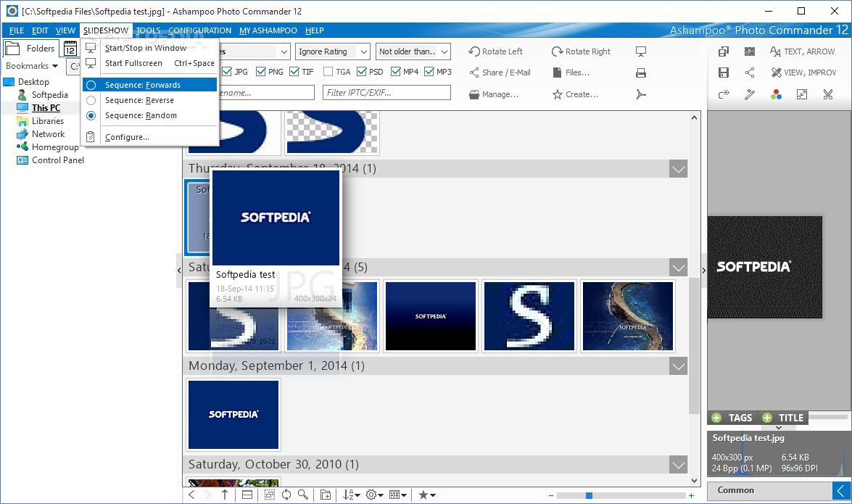The image size is (852, 504).
Task: Click the green plus next to TAGS
Action: coord(716,418)
